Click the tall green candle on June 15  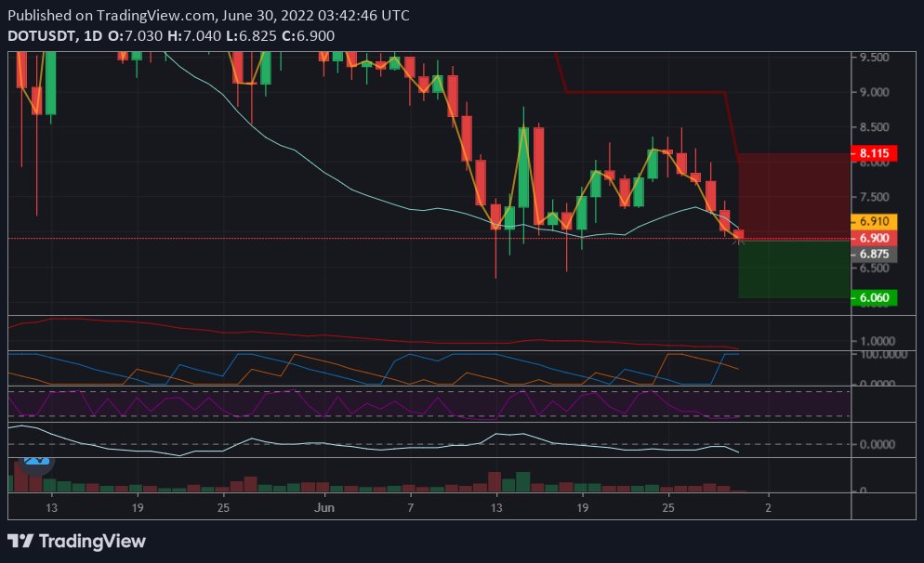523,166
